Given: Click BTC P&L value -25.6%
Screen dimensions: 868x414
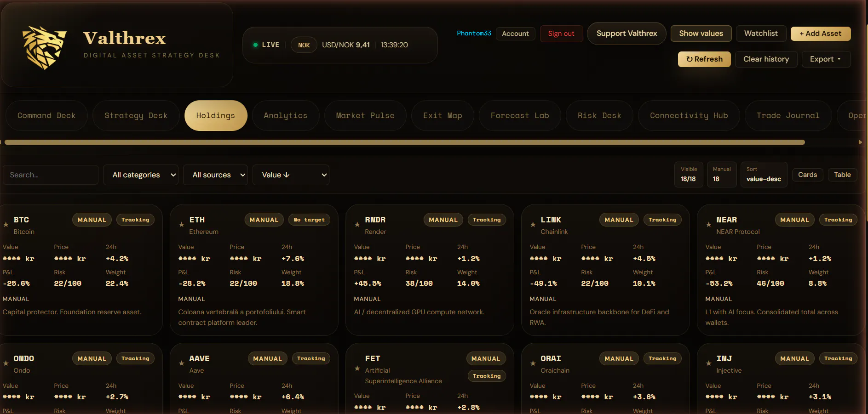Looking at the screenshot, I should coord(16,284).
